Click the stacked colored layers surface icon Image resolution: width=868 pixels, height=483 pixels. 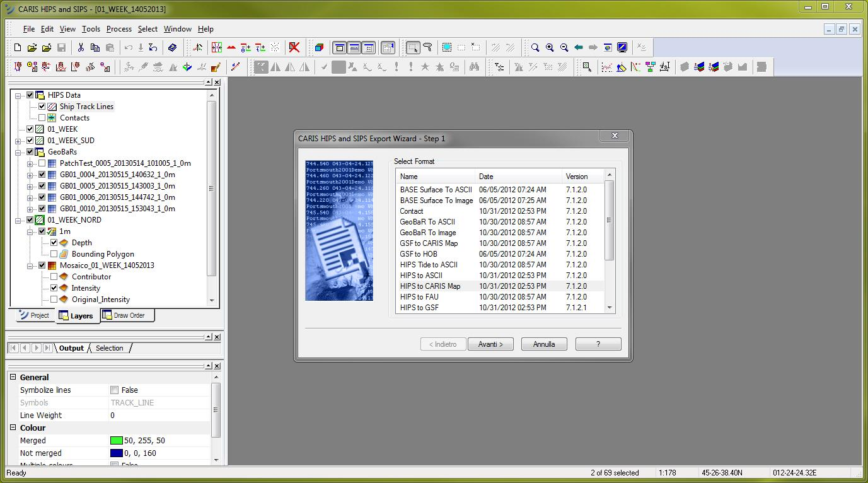coord(698,67)
